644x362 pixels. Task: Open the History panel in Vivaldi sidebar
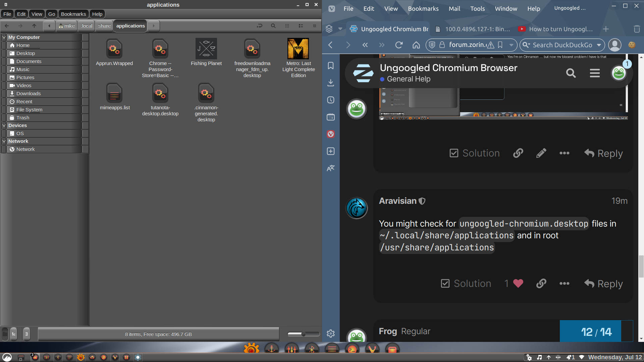(331, 100)
